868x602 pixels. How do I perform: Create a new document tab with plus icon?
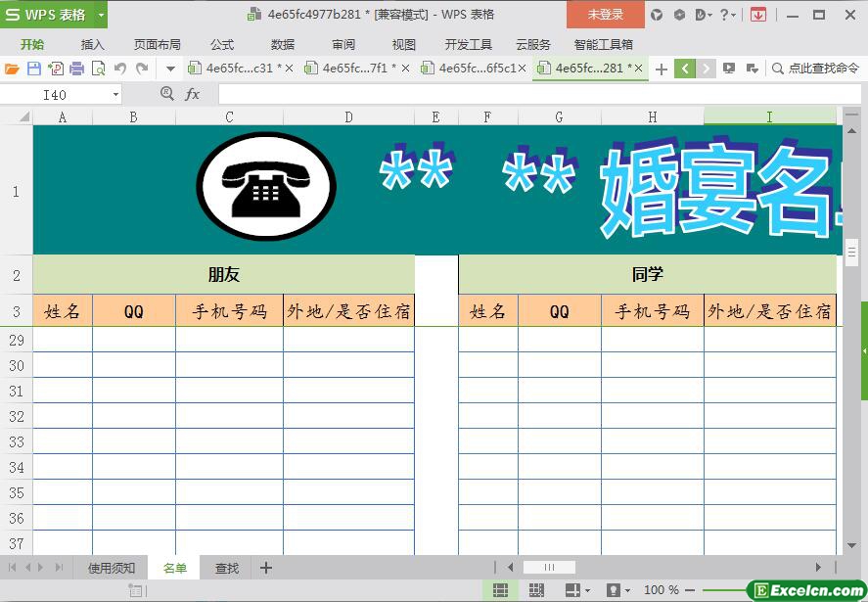click(661, 69)
